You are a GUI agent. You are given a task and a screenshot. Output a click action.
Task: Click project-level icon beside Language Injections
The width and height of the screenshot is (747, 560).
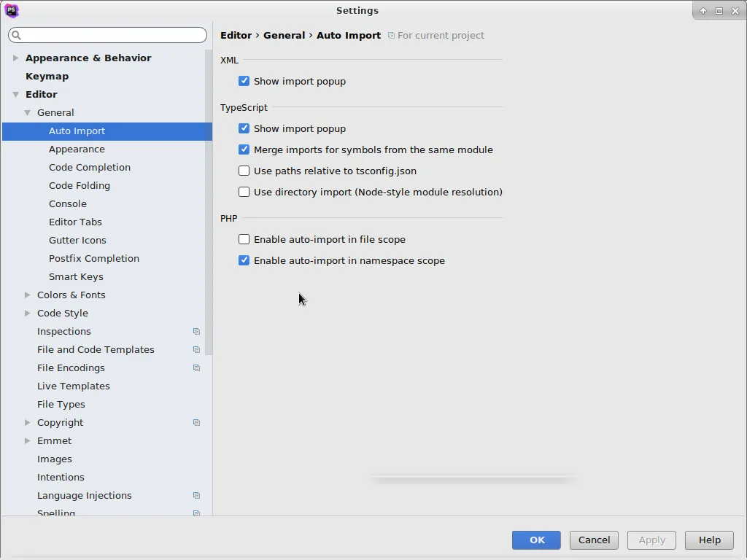click(196, 496)
